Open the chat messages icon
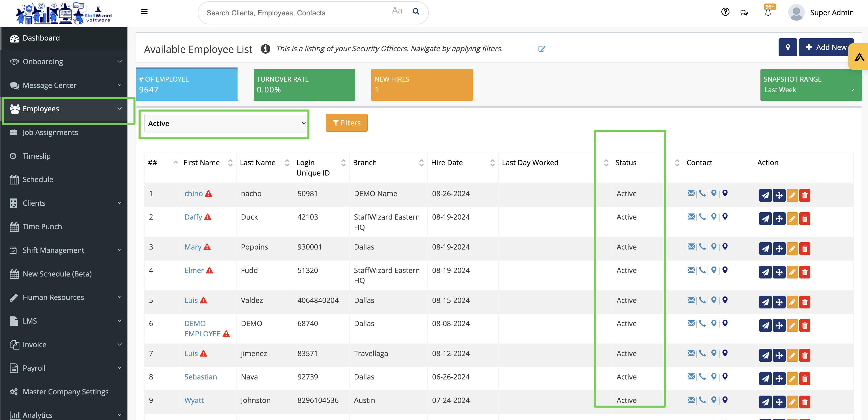 click(744, 13)
